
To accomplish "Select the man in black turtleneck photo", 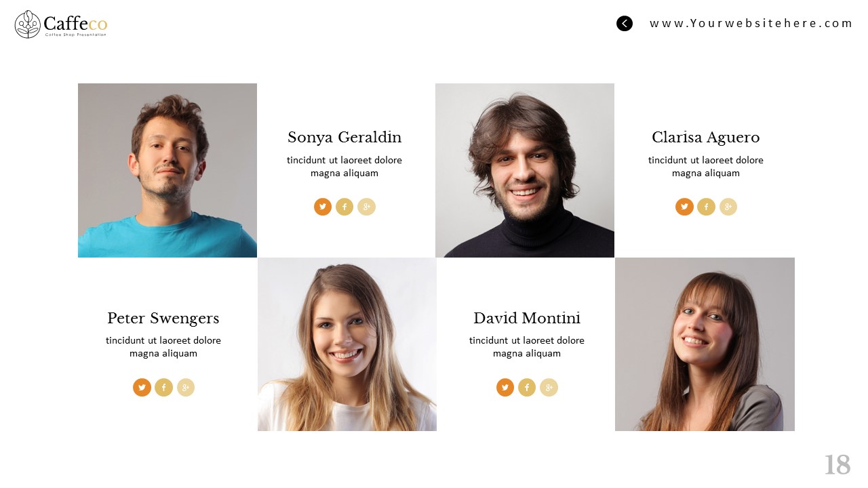I will 525,170.
